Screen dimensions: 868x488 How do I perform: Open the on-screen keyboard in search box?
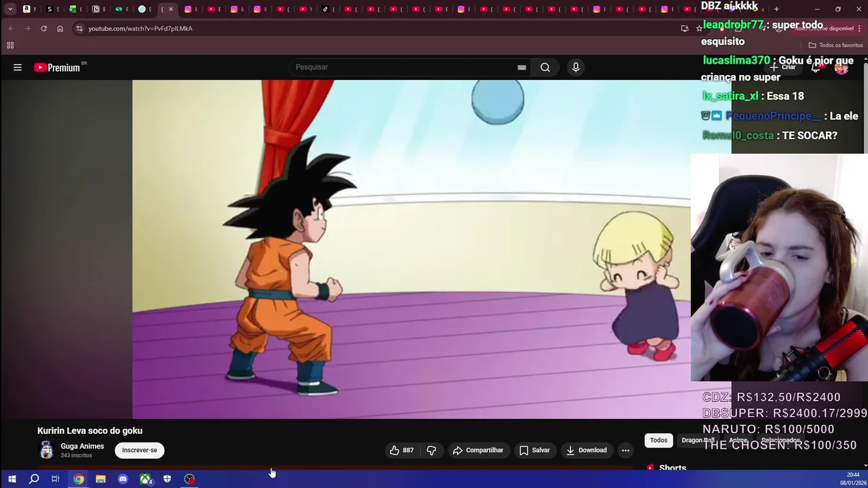pyautogui.click(x=521, y=67)
